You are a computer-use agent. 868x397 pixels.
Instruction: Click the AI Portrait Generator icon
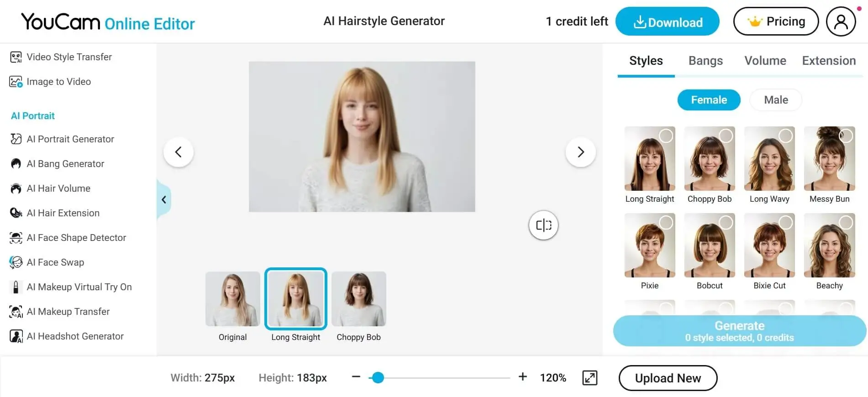pos(16,139)
